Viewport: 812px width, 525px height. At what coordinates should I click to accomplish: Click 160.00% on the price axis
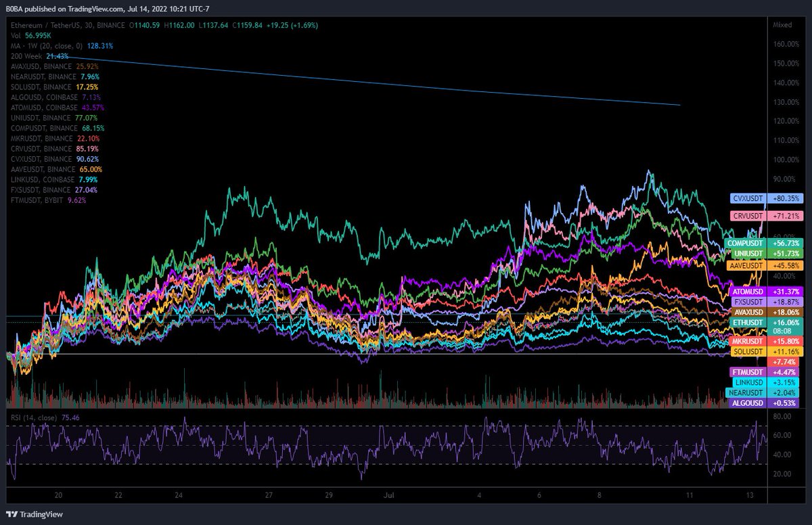(x=786, y=44)
